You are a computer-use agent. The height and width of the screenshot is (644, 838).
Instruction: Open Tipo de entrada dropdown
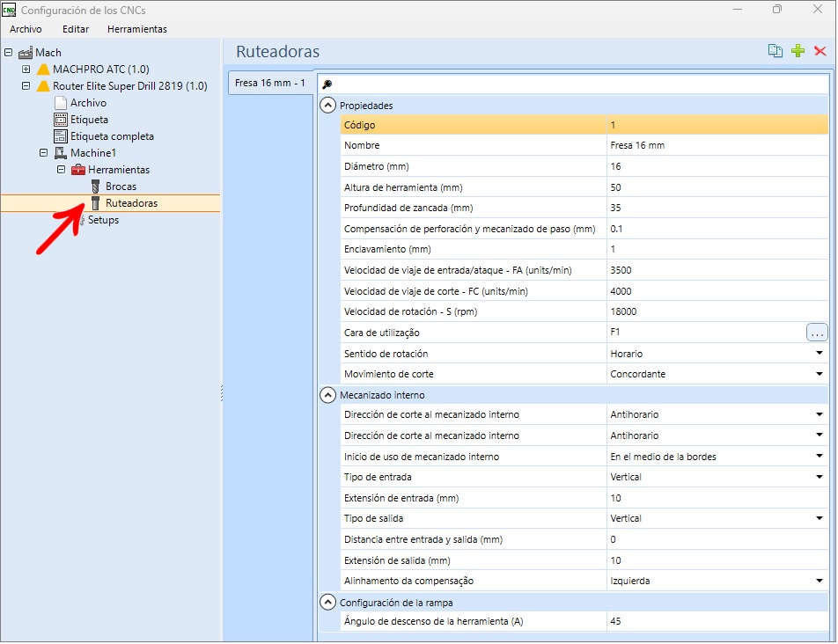tap(819, 476)
